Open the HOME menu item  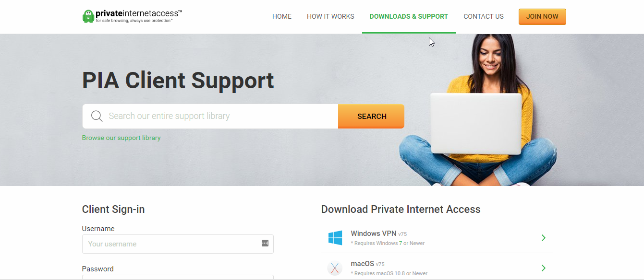282,16
